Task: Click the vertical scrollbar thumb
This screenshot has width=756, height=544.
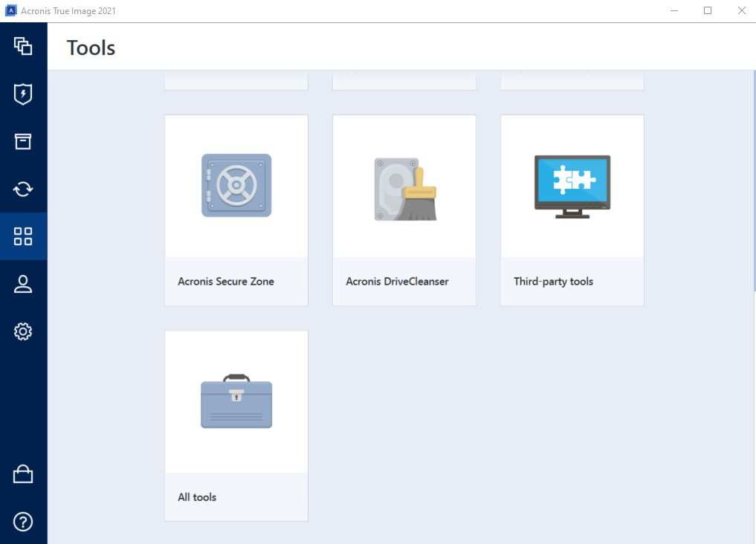Action: (754, 181)
